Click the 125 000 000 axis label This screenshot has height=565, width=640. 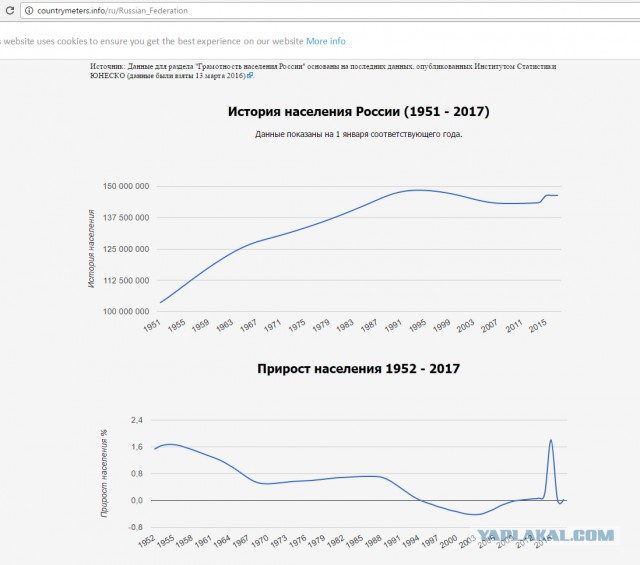pos(126,249)
